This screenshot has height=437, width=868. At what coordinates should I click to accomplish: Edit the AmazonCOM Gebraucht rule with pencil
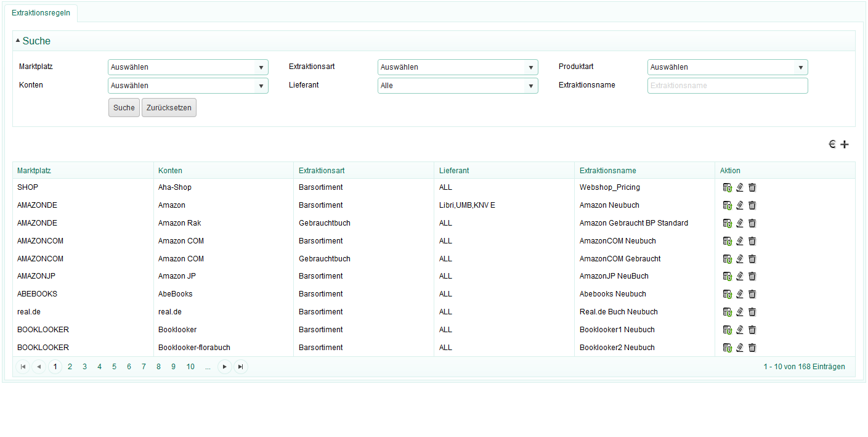click(x=740, y=259)
